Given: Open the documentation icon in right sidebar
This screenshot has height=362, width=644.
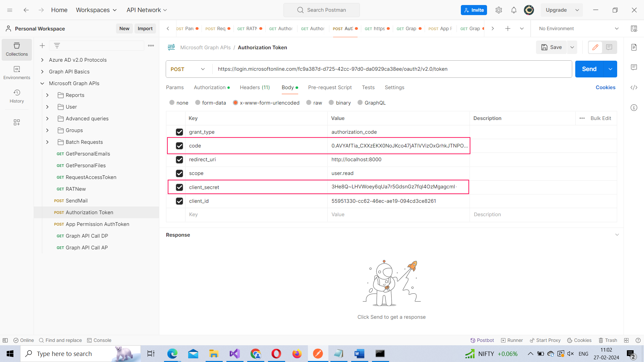Looking at the screenshot, I should pyautogui.click(x=634, y=47).
